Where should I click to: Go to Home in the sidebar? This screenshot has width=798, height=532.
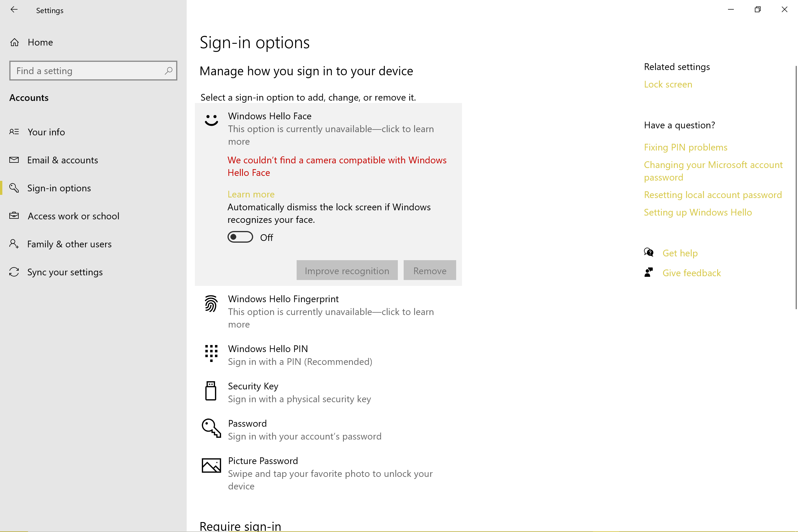coord(40,42)
